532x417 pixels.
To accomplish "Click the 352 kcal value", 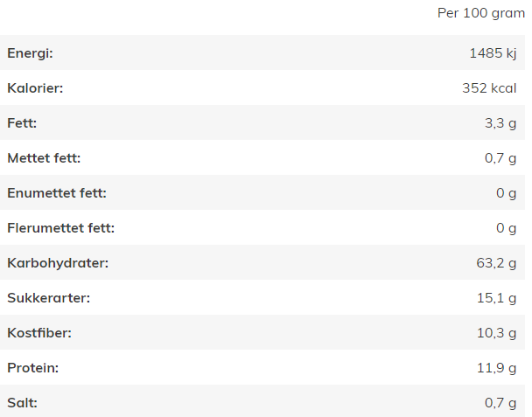I will [489, 88].
